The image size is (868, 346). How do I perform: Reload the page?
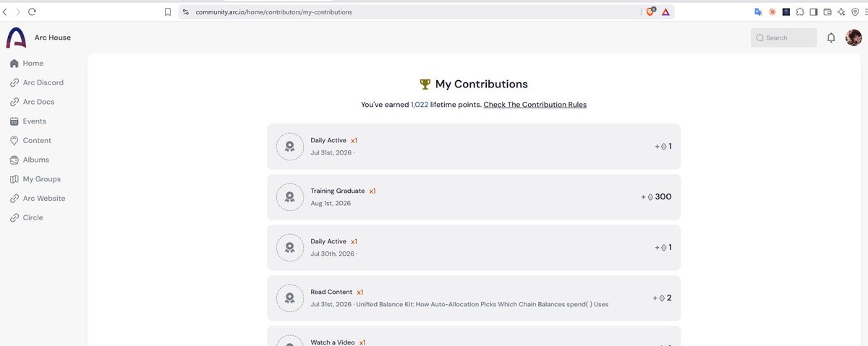coord(33,12)
